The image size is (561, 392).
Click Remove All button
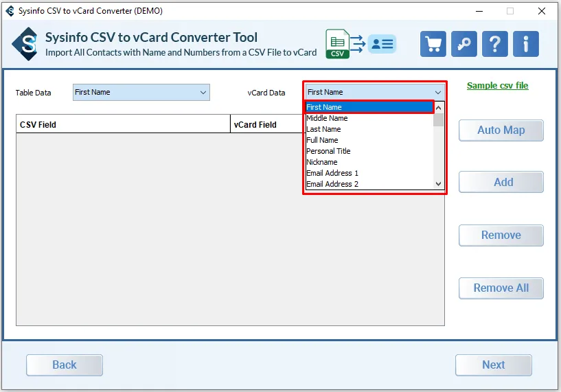[501, 288]
